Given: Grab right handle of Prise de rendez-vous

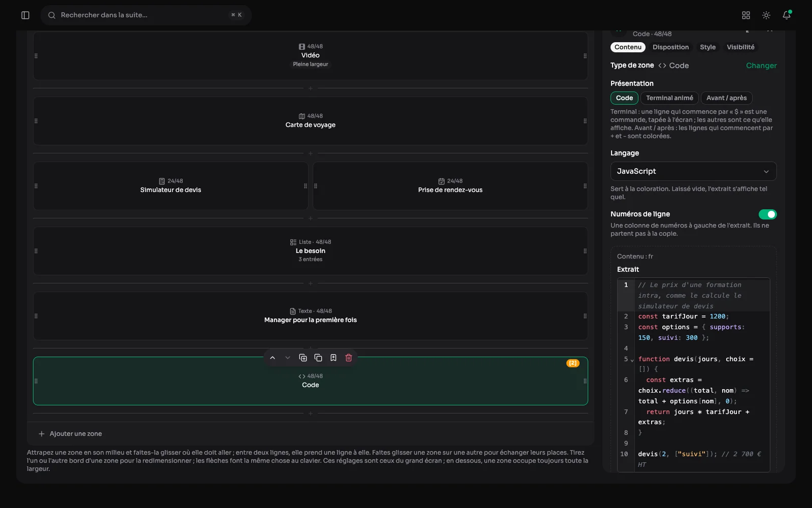Looking at the screenshot, I should 585,186.
